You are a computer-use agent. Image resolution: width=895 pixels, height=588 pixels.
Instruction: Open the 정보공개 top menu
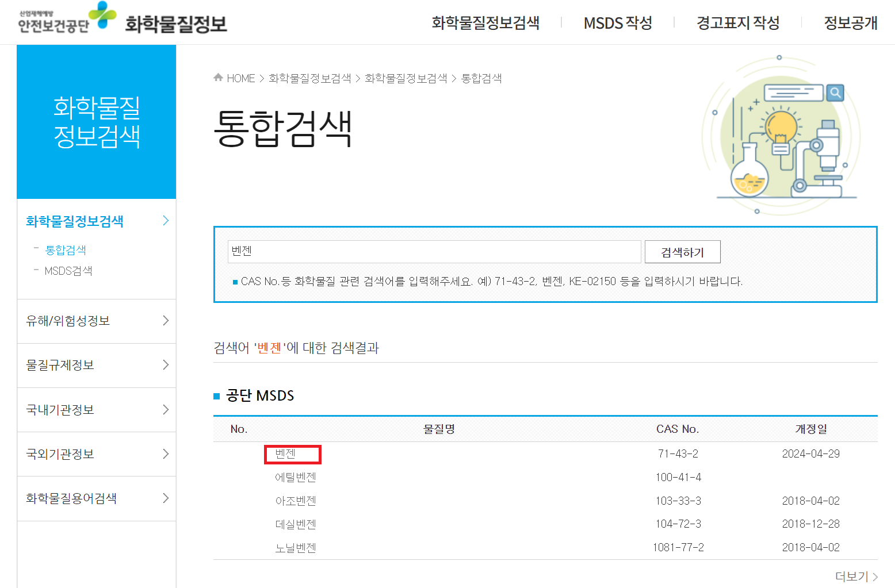tap(851, 23)
